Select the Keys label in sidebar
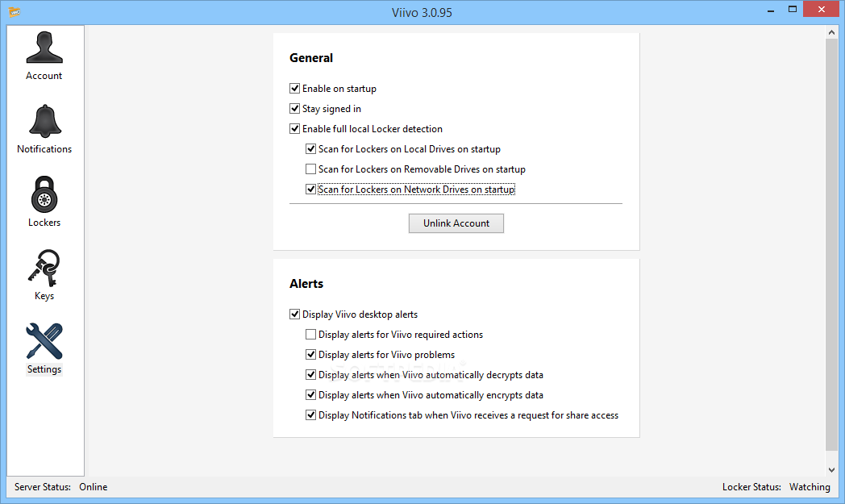Viewport: 845px width, 504px height. [x=44, y=295]
